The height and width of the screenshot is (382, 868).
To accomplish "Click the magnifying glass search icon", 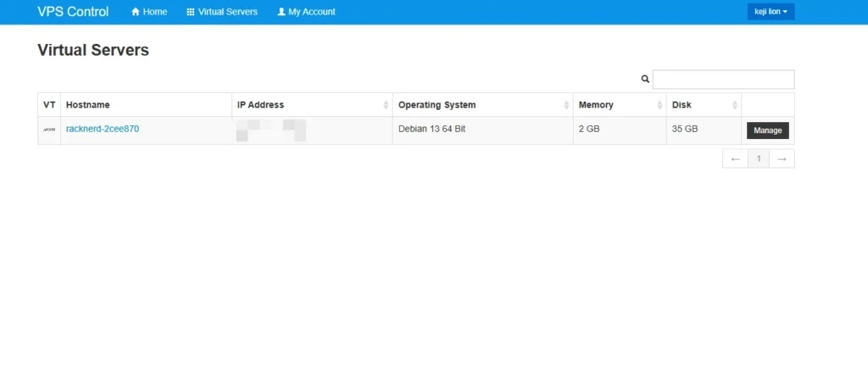I will (645, 79).
